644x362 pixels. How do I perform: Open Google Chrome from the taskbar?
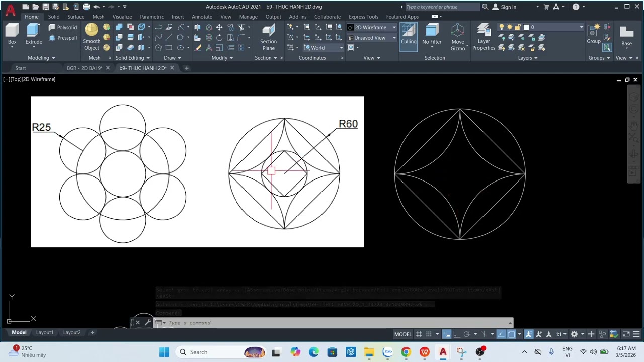[406, 352]
